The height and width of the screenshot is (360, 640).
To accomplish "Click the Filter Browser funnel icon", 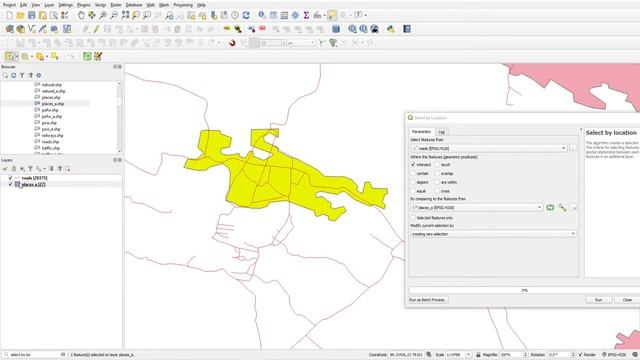I will click(x=22, y=76).
